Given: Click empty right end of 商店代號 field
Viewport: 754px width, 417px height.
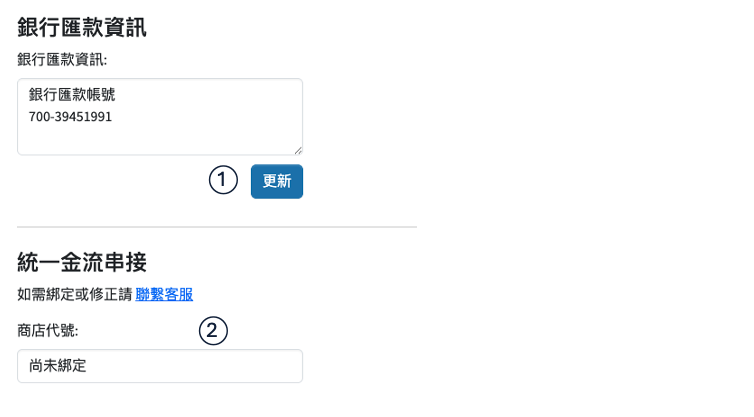Looking at the screenshot, I should point(260,366).
